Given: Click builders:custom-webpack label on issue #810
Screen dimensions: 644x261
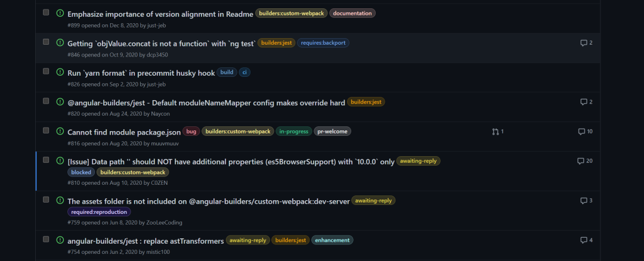Looking at the screenshot, I should click(x=132, y=172).
